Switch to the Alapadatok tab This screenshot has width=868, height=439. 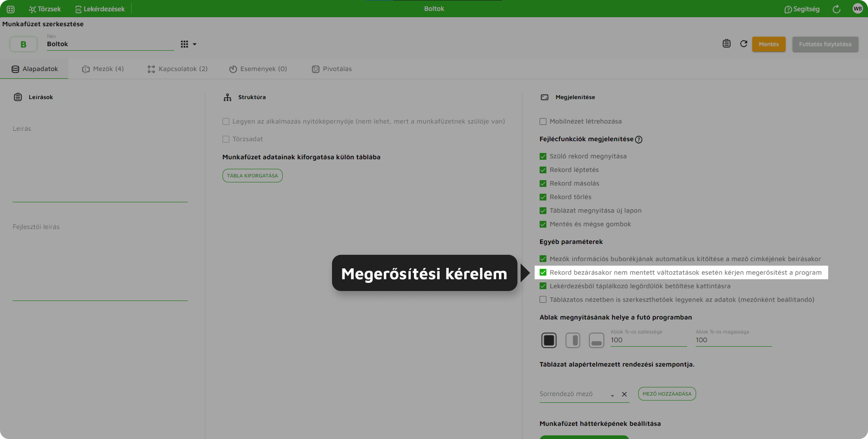(x=34, y=69)
